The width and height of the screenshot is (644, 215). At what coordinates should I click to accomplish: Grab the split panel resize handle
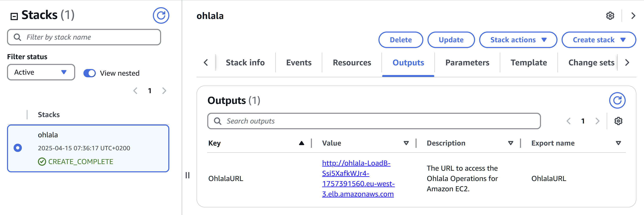(x=187, y=175)
